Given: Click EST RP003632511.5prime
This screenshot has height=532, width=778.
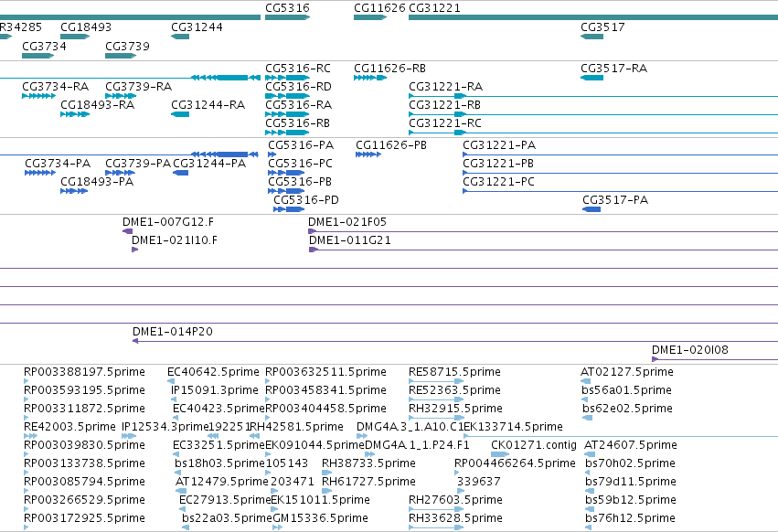Looking at the screenshot, I should [x=268, y=381].
